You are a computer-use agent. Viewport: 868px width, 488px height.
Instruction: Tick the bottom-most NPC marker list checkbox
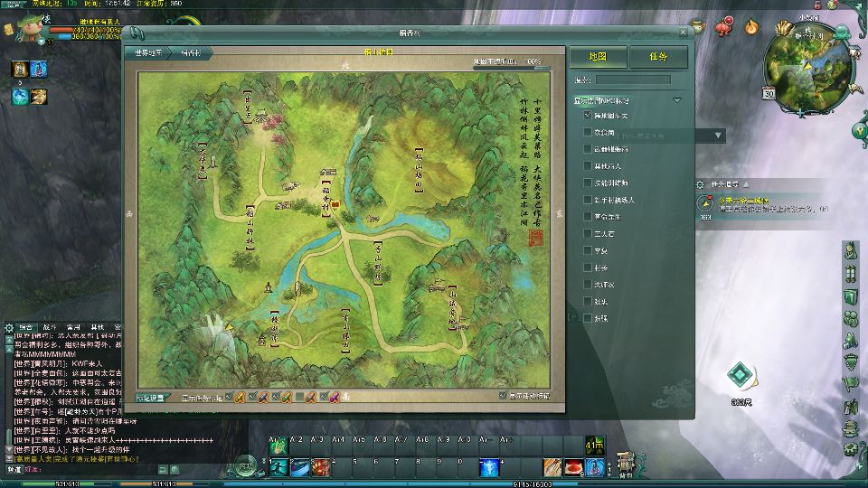coord(588,318)
